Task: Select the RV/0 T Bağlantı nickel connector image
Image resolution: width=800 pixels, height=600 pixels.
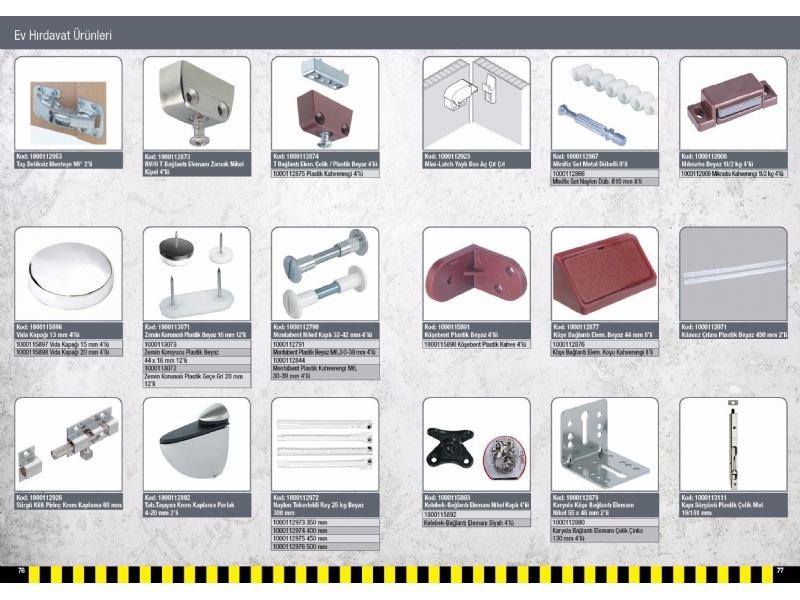Action: pos(196,104)
